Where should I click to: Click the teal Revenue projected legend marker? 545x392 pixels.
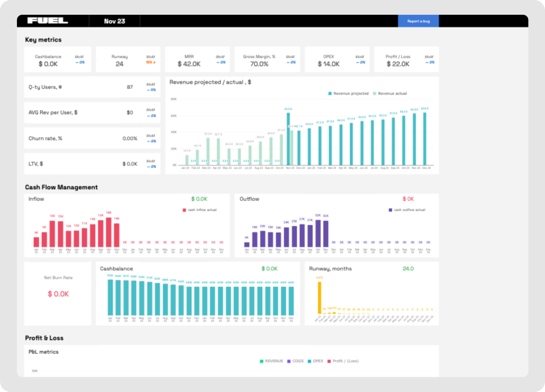pyautogui.click(x=331, y=93)
